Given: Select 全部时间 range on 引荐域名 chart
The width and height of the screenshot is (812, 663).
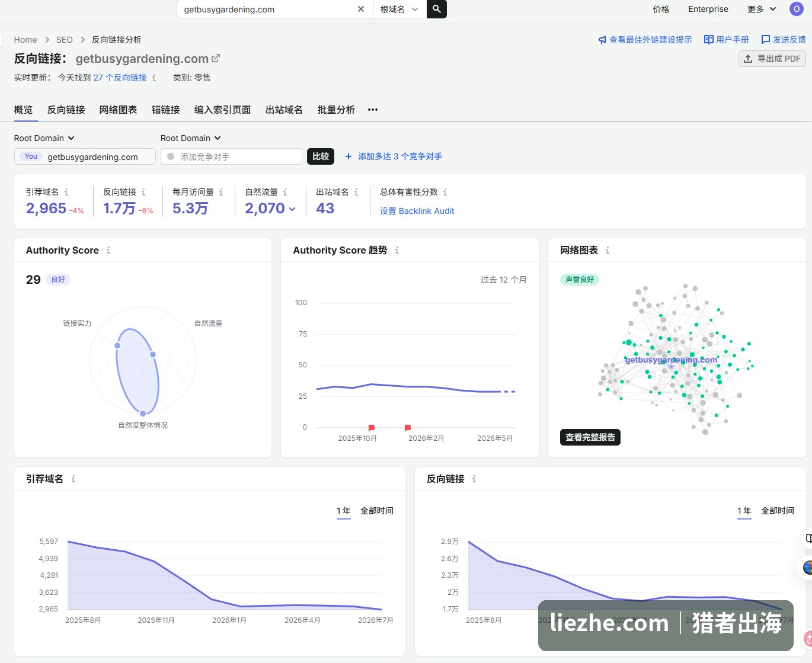Looking at the screenshot, I should click(377, 511).
